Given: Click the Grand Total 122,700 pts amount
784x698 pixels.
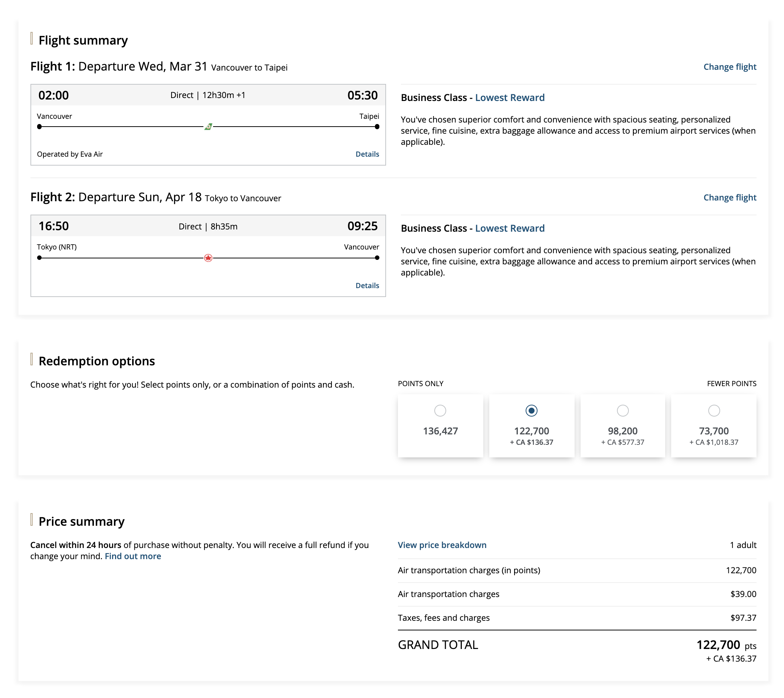Looking at the screenshot, I should (718, 644).
